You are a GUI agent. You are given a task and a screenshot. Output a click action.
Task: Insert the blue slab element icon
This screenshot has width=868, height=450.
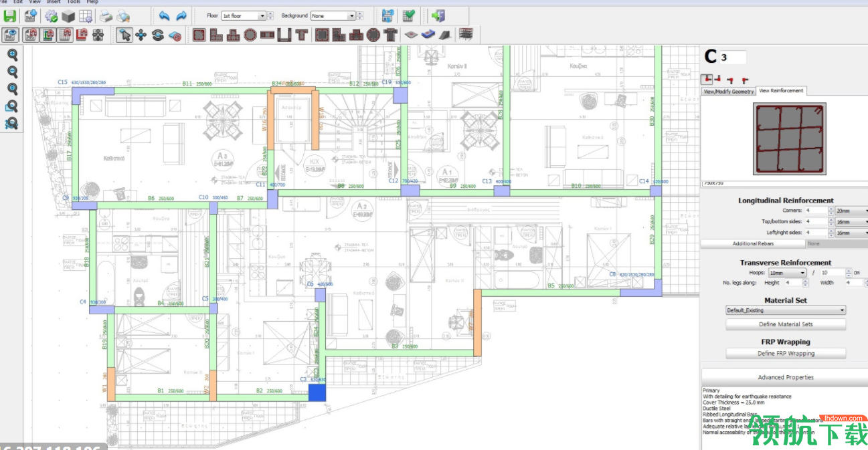(429, 35)
